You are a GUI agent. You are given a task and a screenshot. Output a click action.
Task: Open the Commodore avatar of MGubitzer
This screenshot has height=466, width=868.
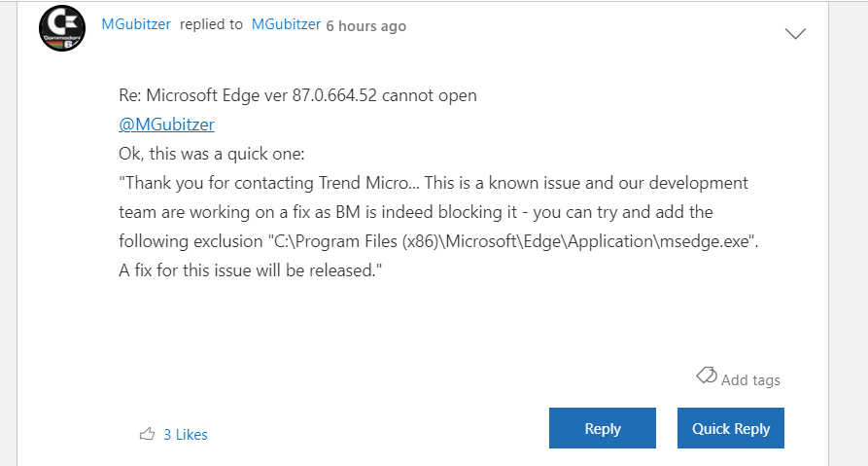pos(63,28)
